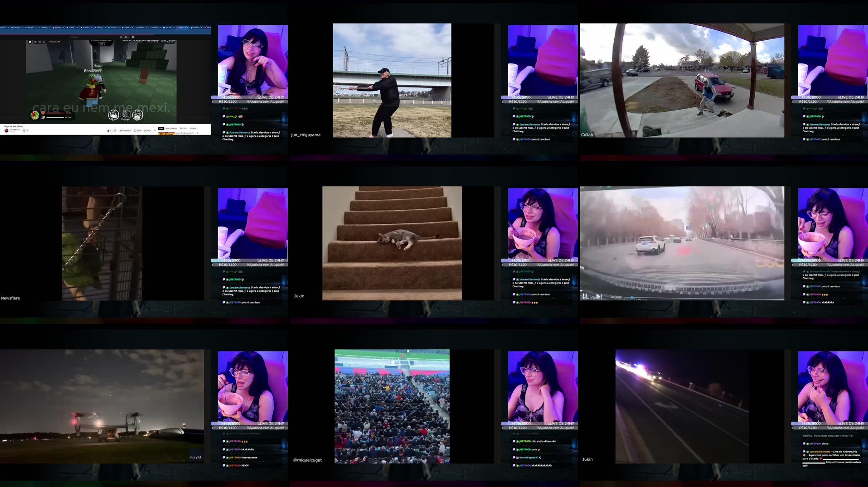Select the Roblox logo menu icon in the game toolbar

(x=29, y=42)
